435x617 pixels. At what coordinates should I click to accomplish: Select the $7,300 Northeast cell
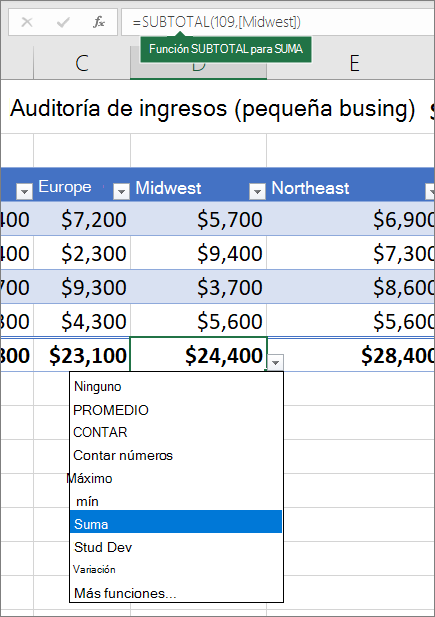[351, 253]
